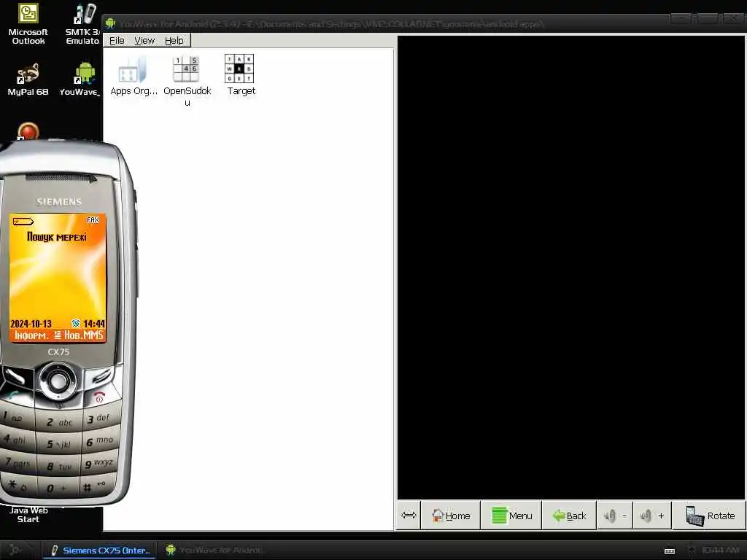Click the red ball desktop icon
Image resolution: width=747 pixels, height=560 pixels.
point(28,131)
